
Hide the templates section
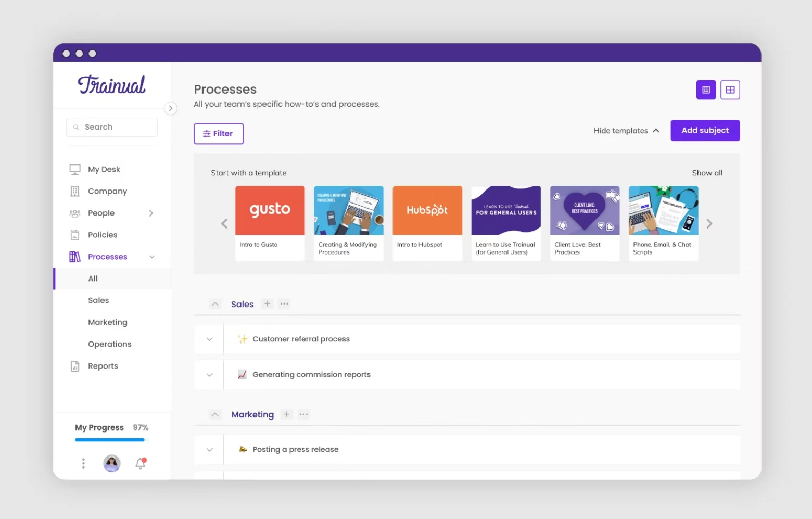tap(625, 130)
